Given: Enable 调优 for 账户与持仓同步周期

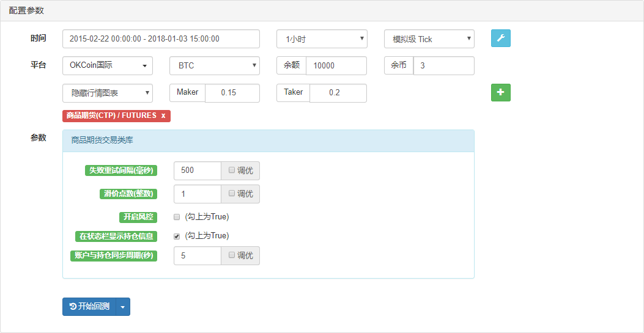Looking at the screenshot, I should pos(232,255).
